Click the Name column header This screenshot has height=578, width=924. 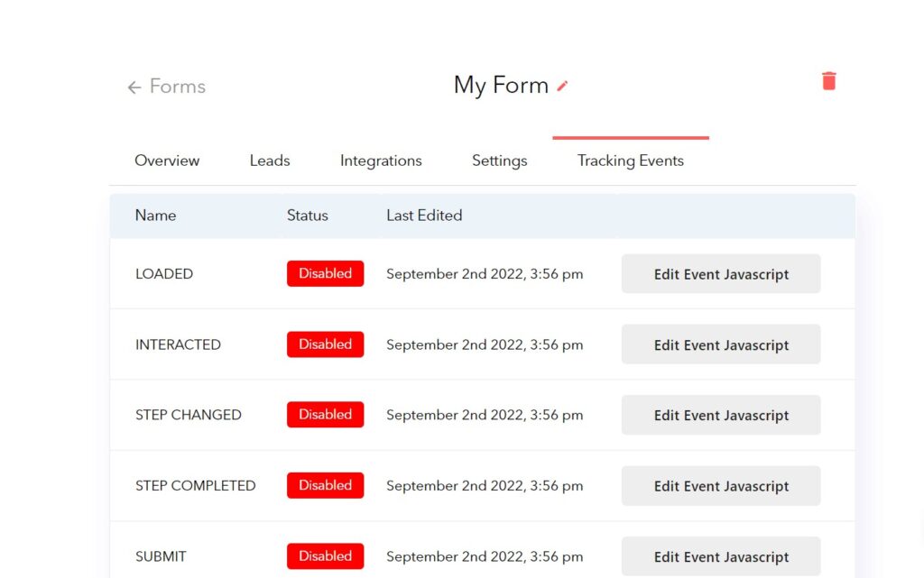click(x=155, y=216)
